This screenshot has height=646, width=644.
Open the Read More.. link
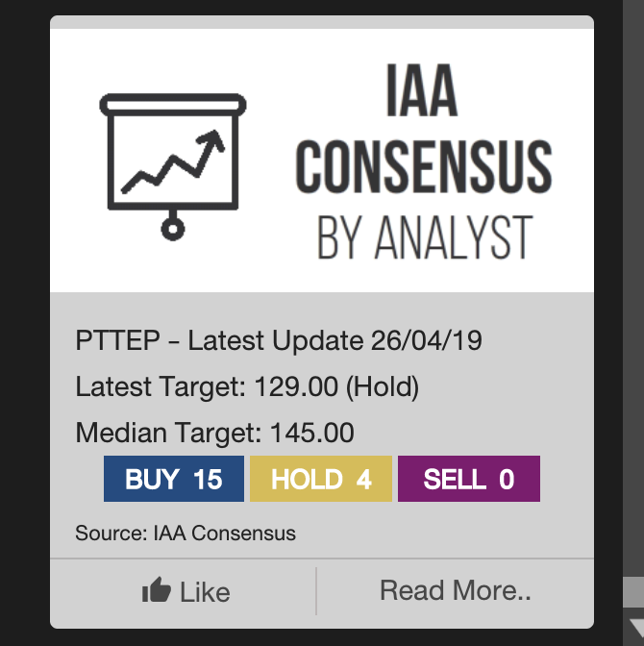[x=455, y=590]
